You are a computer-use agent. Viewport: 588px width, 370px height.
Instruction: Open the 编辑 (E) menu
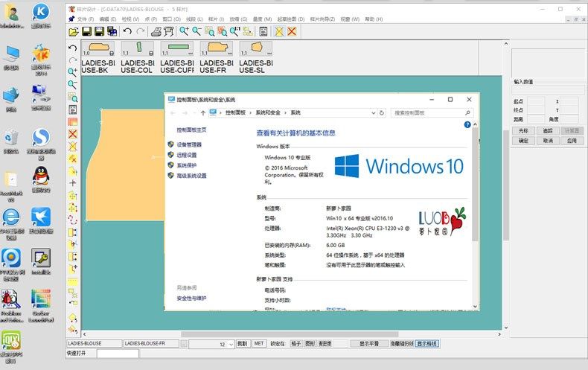pyautogui.click(x=108, y=19)
